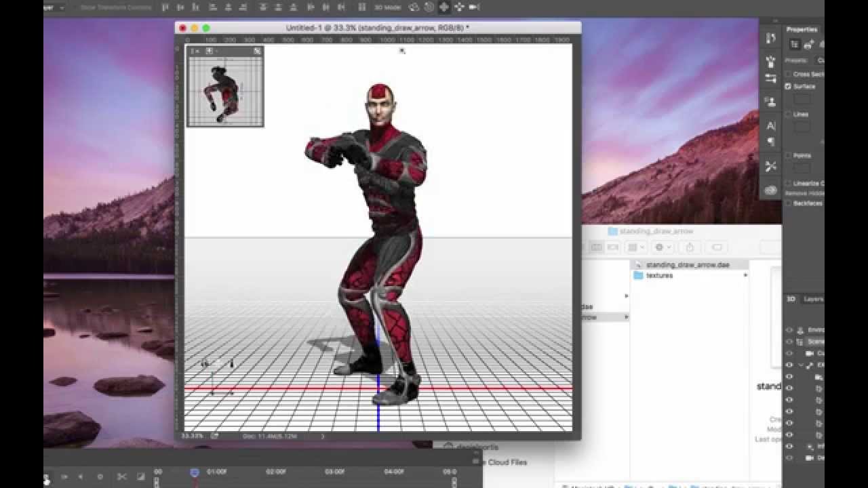
Task: Open the Clone Source stamp dock icon
Action: click(770, 101)
